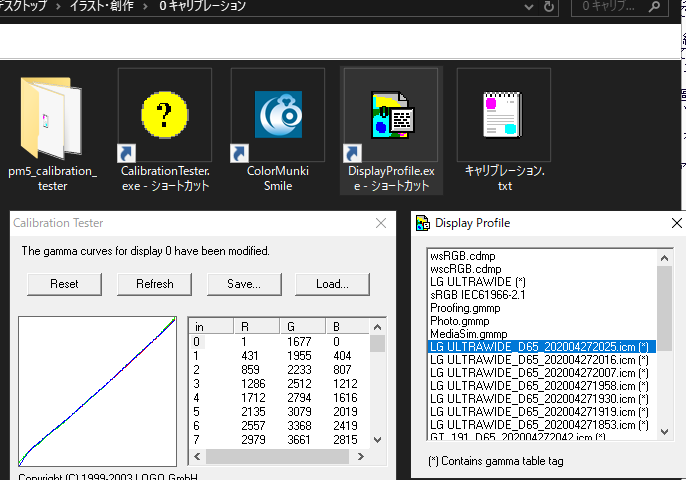Select sRGB IEC61966-2.1 profile
Screen dimensions: 686x480
(x=542, y=295)
